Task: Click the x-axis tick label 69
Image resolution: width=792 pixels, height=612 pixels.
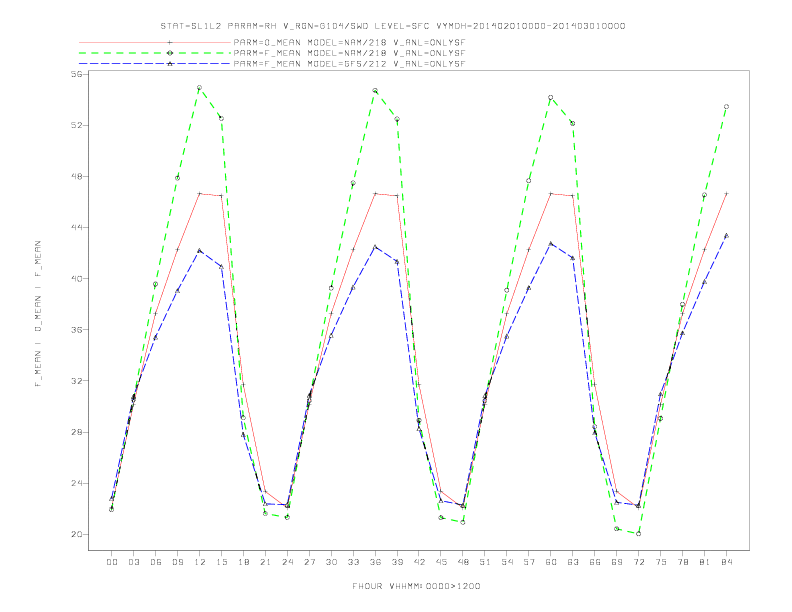Action: click(x=617, y=562)
